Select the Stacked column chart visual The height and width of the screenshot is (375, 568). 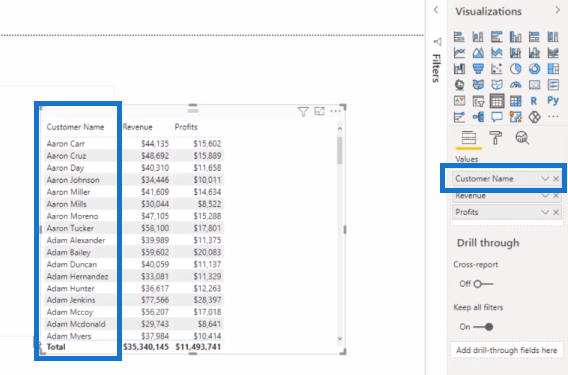tap(478, 37)
